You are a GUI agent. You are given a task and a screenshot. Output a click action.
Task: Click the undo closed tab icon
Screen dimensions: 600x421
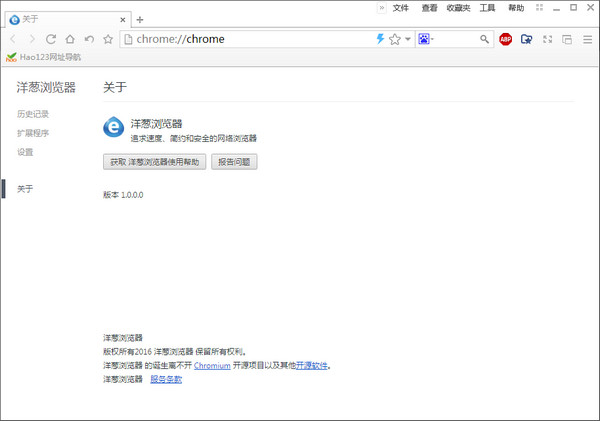(x=89, y=39)
